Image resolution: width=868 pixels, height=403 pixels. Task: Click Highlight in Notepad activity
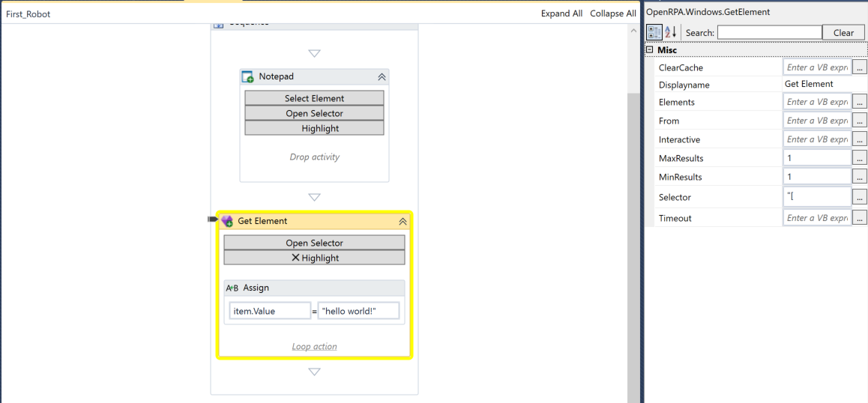(x=314, y=128)
